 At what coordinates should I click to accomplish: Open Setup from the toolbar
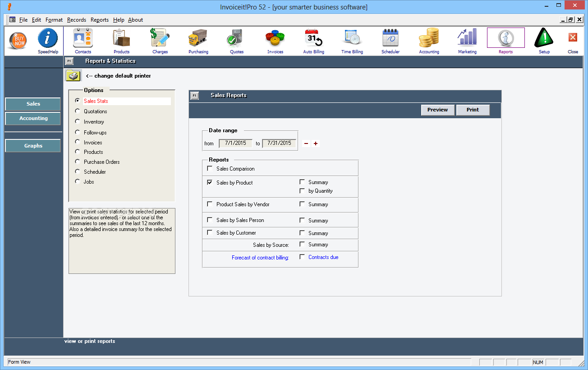[544, 41]
